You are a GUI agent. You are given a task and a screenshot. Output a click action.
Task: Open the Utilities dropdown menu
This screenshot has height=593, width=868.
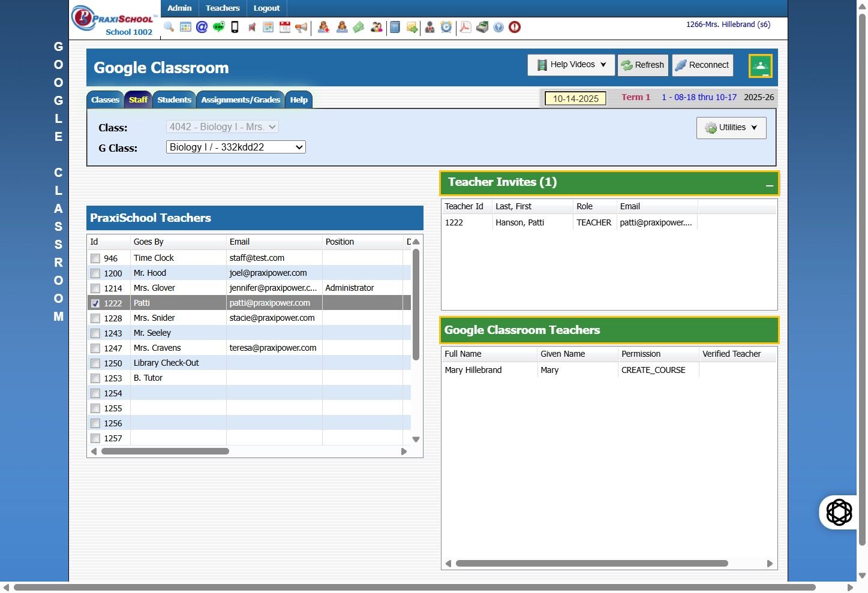[731, 128]
